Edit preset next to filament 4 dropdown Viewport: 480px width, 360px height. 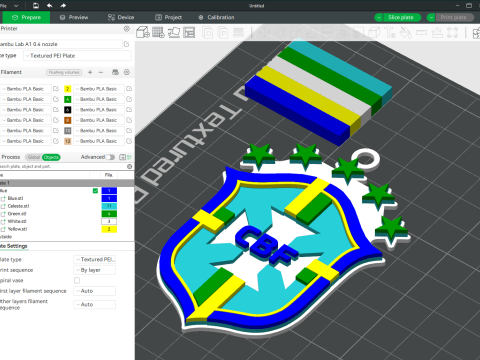click(x=129, y=99)
